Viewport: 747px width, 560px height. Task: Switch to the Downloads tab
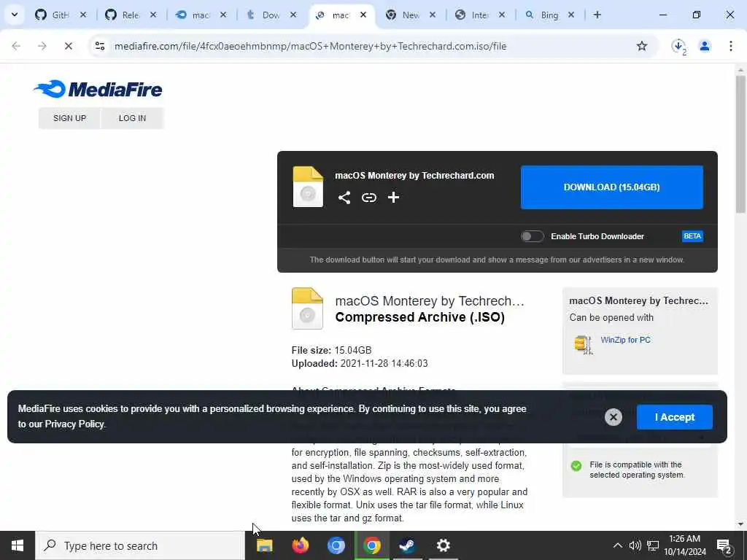tap(271, 15)
